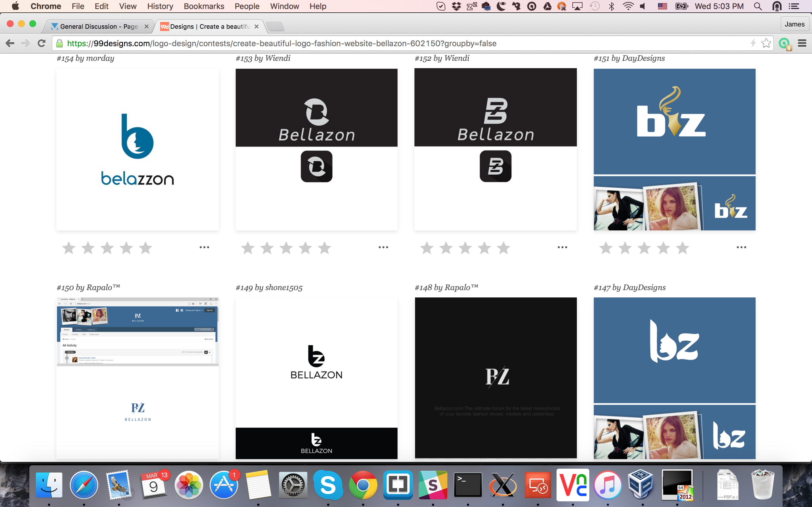Open the Bookmarks menu
Viewport: 812px width, 507px height.
pos(204,6)
